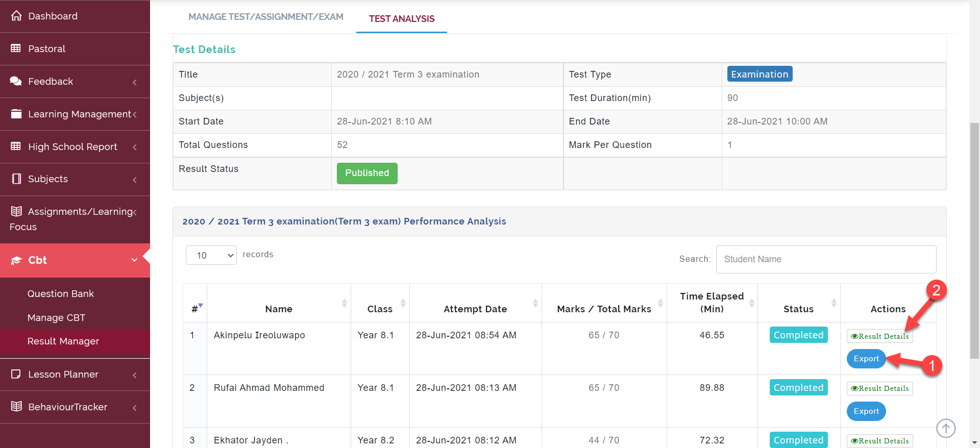Click the BehaviourTracker book icon

pyautogui.click(x=16, y=407)
